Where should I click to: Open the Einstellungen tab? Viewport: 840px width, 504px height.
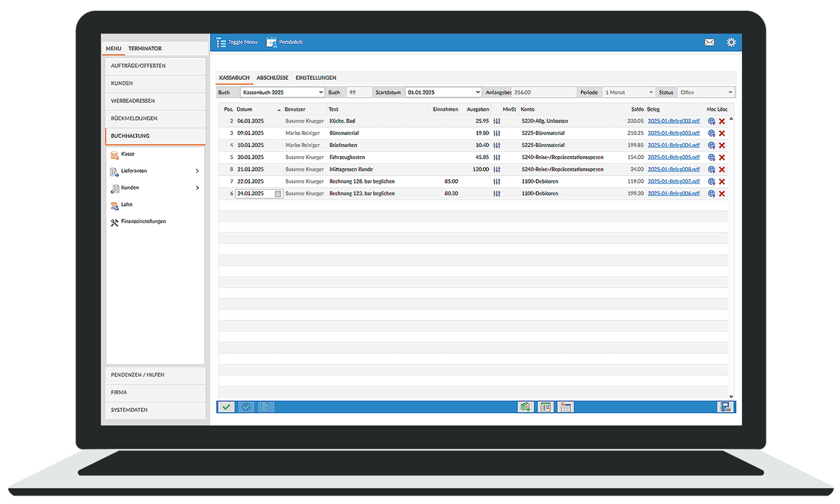316,78
